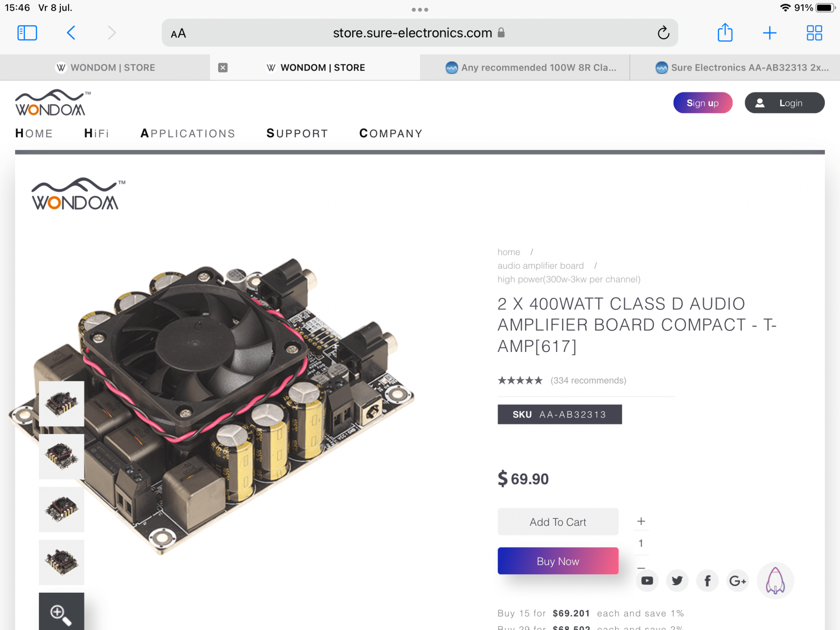This screenshot has width=840, height=630.
Task: Open WONDOM YouTube channel icon
Action: (x=647, y=580)
